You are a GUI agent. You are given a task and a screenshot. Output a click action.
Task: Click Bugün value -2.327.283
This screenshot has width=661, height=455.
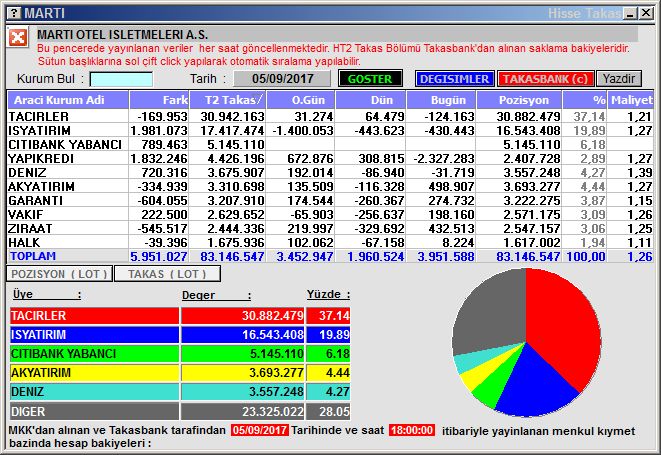444,159
